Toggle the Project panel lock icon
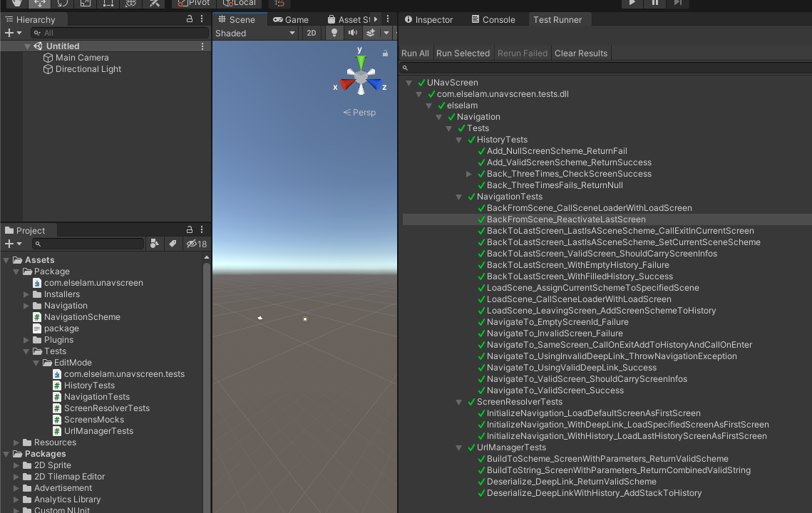Image resolution: width=812 pixels, height=513 pixels. click(190, 230)
